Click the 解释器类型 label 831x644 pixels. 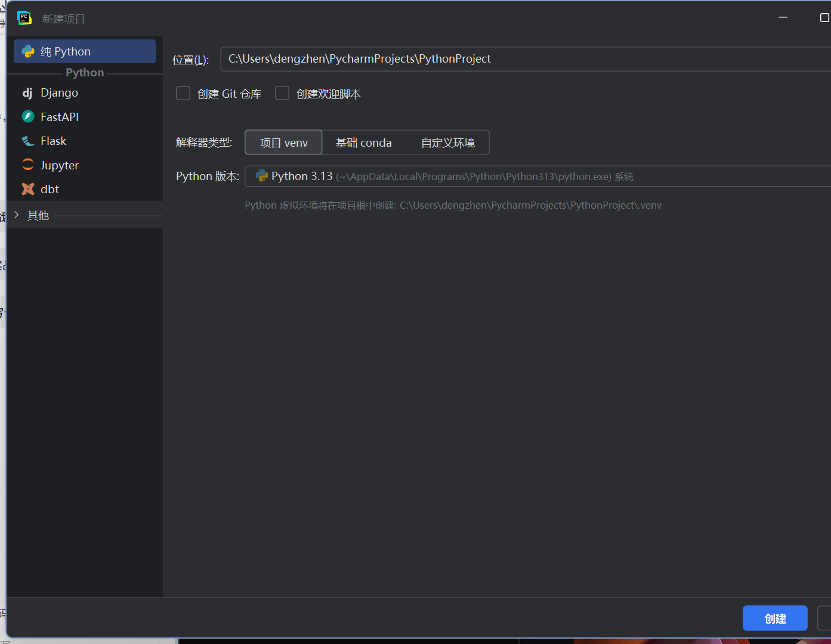(x=204, y=143)
